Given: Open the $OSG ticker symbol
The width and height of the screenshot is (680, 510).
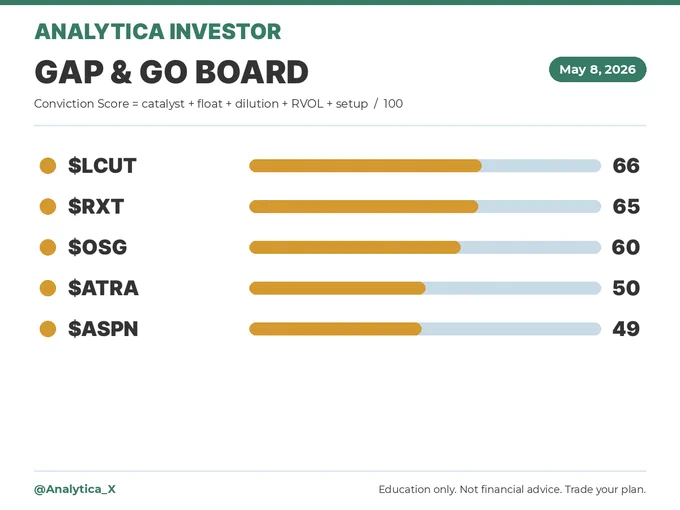Looking at the screenshot, I should tap(98, 247).
